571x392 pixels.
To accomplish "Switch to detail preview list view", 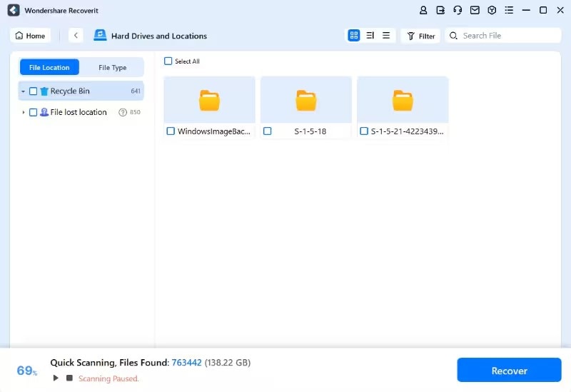I will pos(370,35).
